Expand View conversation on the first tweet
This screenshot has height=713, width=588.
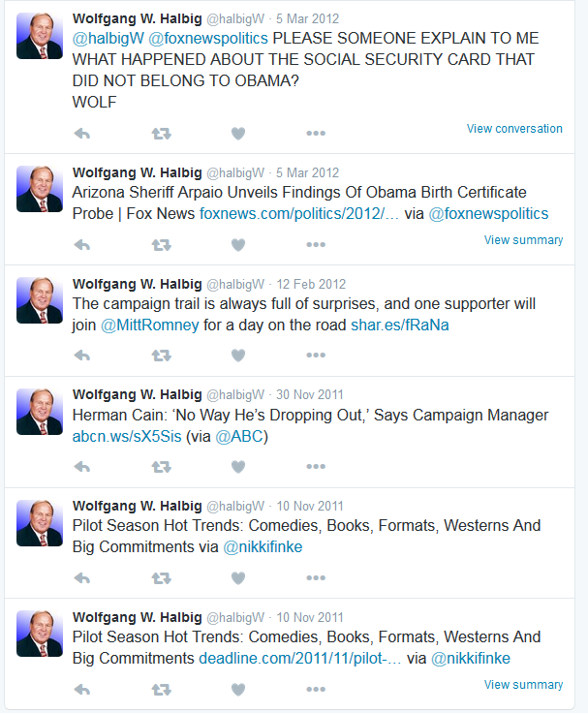(514, 129)
